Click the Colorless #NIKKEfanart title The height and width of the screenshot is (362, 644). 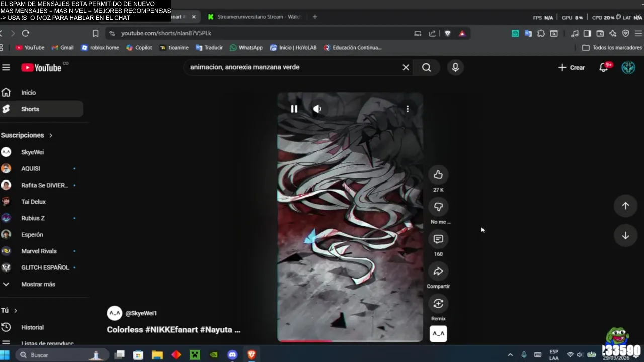[x=174, y=330]
